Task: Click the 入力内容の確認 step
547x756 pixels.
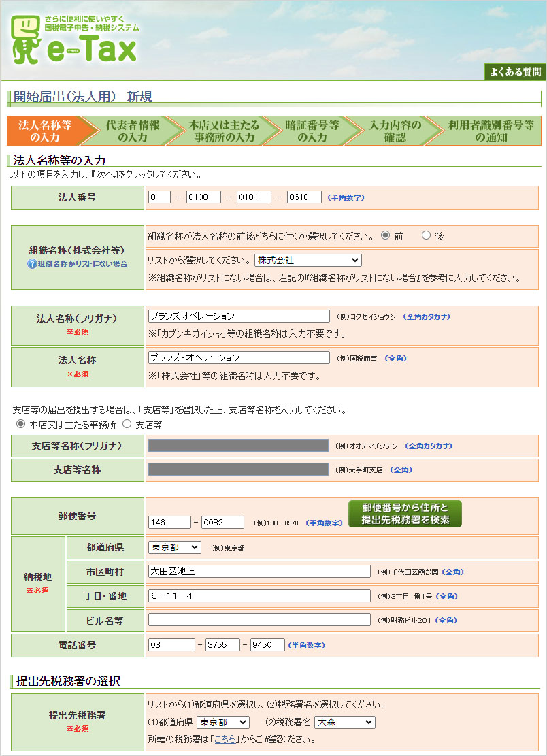Action: [395, 131]
